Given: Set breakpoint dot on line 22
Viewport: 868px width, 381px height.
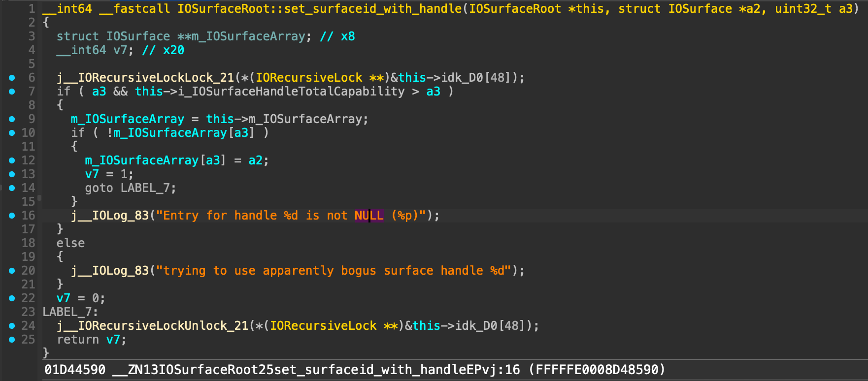Looking at the screenshot, I should pyautogui.click(x=12, y=298).
